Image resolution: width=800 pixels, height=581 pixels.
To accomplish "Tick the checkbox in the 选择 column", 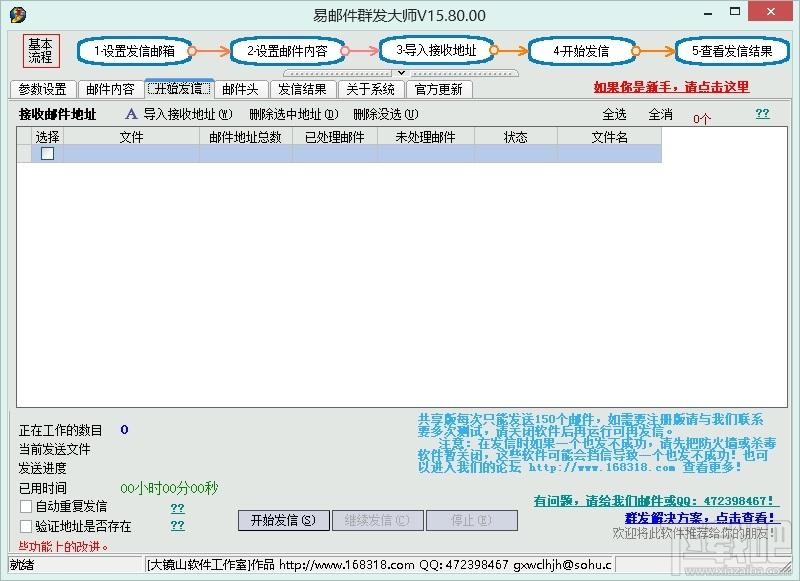I will point(47,154).
